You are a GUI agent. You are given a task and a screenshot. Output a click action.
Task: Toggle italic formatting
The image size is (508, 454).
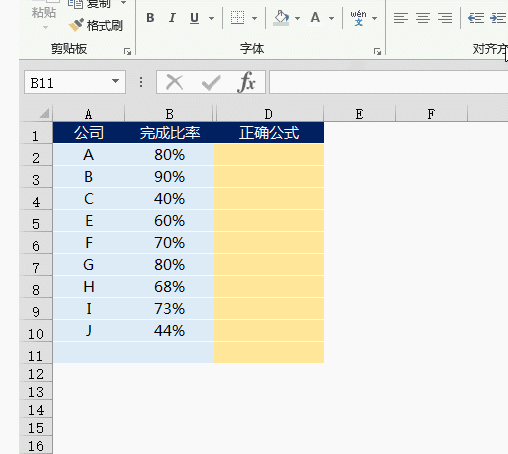pos(172,18)
